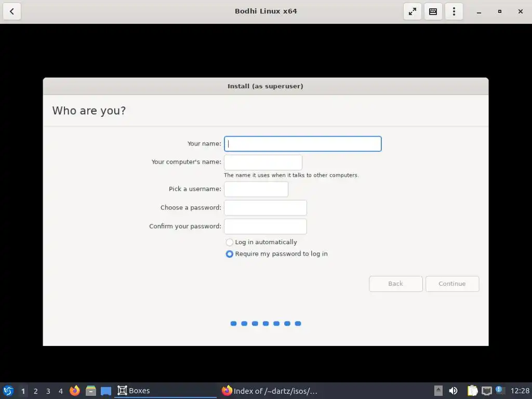Screen dimensions: 532x399
Task: Open the file manager from the panel
Action: [x=90, y=391]
